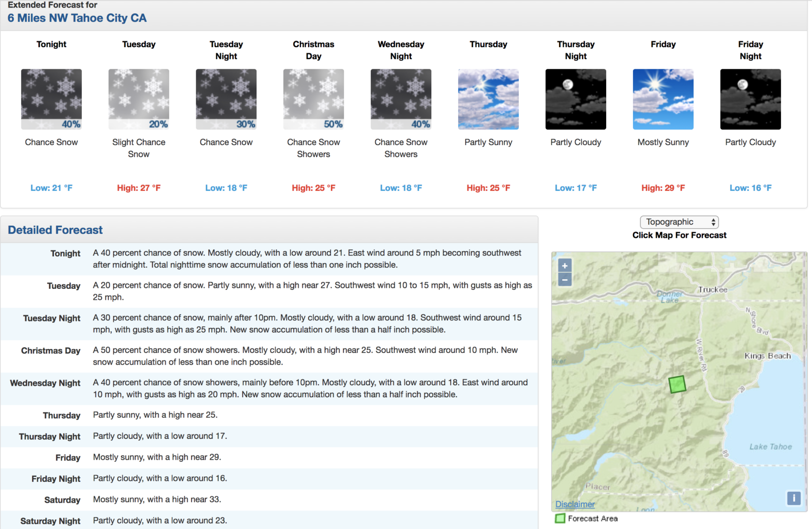Click the Tuesday row label in detailed forecast
Image resolution: width=812 pixels, height=529 pixels.
[x=64, y=286]
